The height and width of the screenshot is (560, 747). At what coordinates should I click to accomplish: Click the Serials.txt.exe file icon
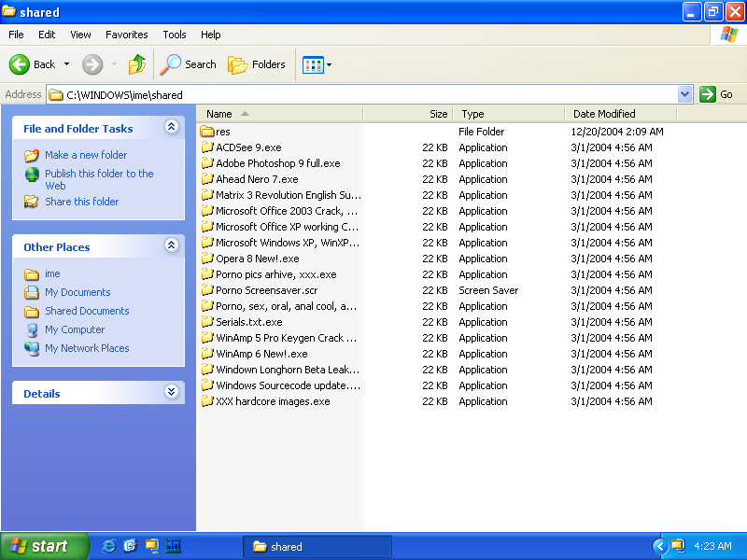tap(207, 321)
